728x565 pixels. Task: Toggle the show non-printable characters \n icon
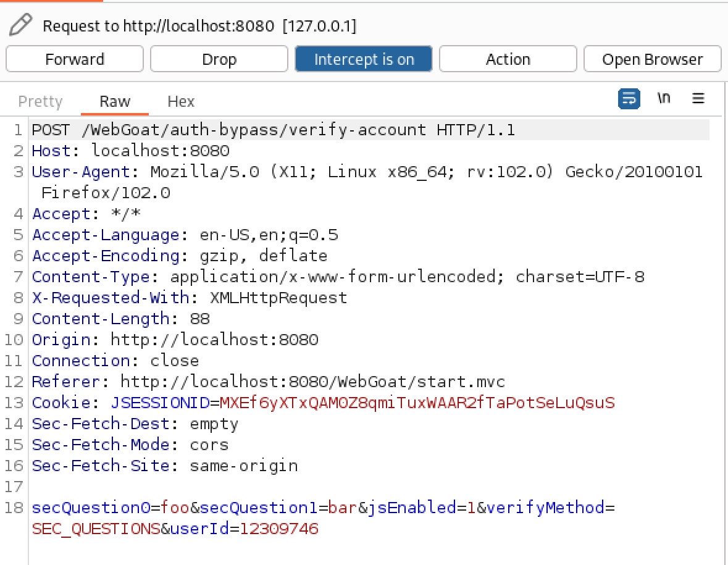[664, 99]
